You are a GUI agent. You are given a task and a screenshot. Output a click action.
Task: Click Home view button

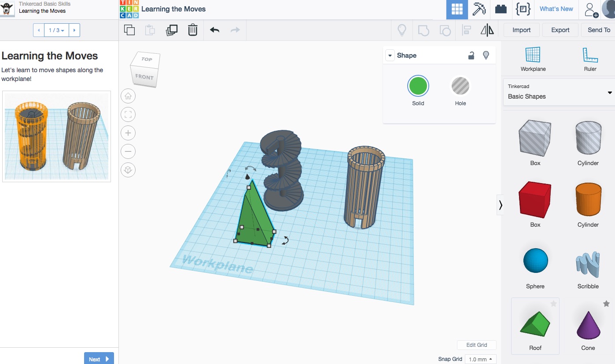coord(128,96)
